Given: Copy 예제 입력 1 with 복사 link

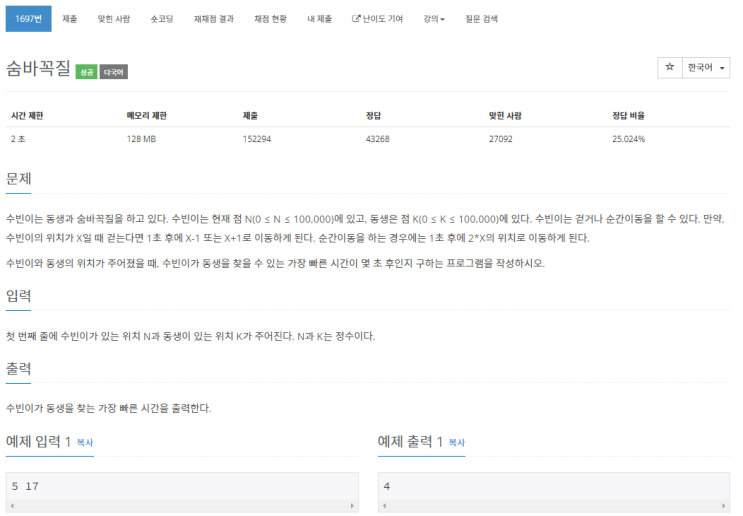Looking at the screenshot, I should pyautogui.click(x=85, y=443).
